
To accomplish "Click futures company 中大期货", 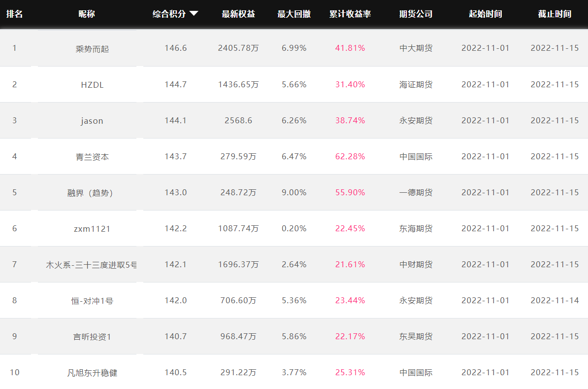I will pos(416,48).
